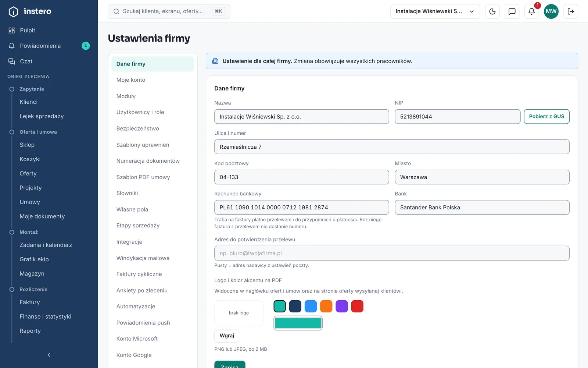
Task: Click the NIP input field
Action: pos(458,117)
